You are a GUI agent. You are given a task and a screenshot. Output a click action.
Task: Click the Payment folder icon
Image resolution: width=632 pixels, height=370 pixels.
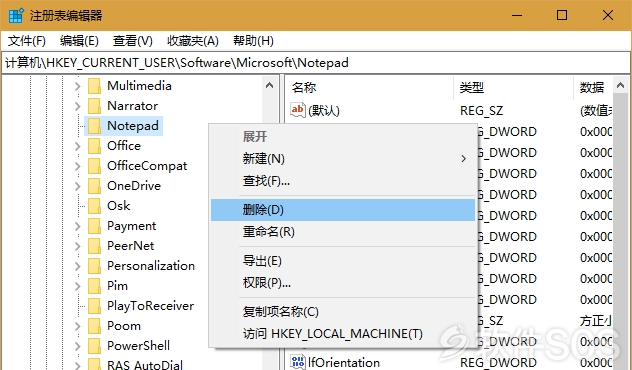click(94, 226)
